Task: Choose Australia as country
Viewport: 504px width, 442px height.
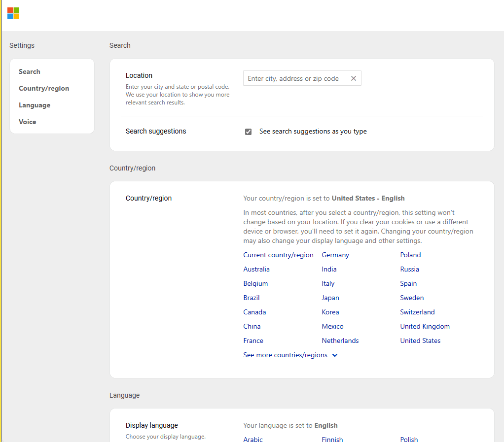Action: click(256, 269)
